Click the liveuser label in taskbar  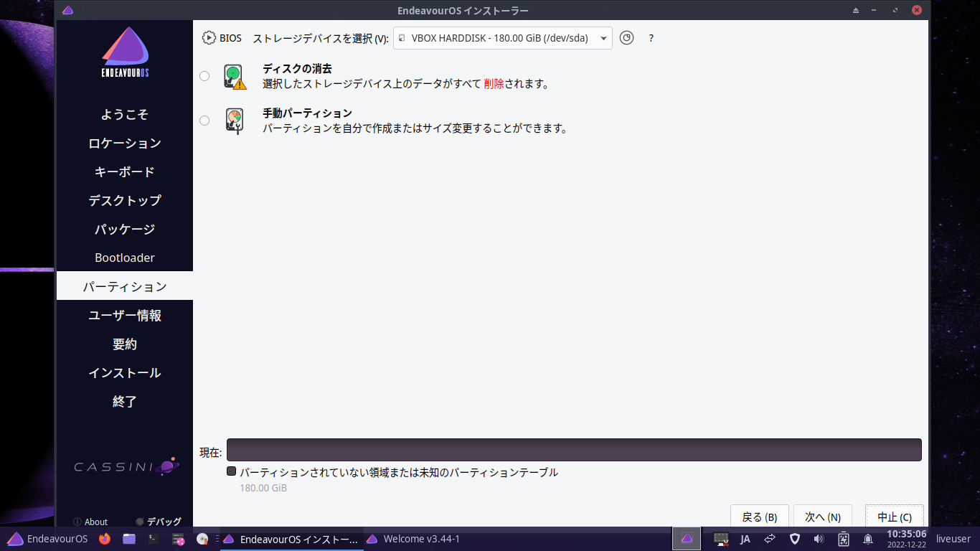953,539
